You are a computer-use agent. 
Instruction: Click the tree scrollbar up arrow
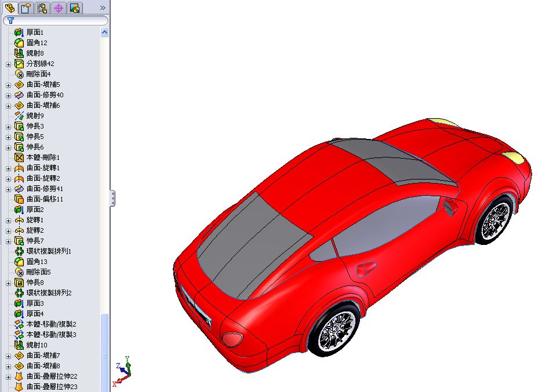[104, 32]
